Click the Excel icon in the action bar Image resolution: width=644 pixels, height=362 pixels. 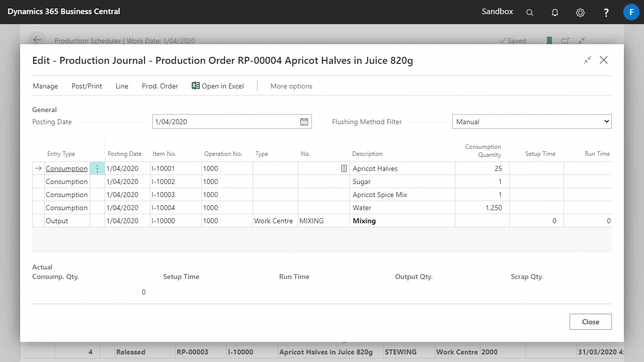(196, 86)
